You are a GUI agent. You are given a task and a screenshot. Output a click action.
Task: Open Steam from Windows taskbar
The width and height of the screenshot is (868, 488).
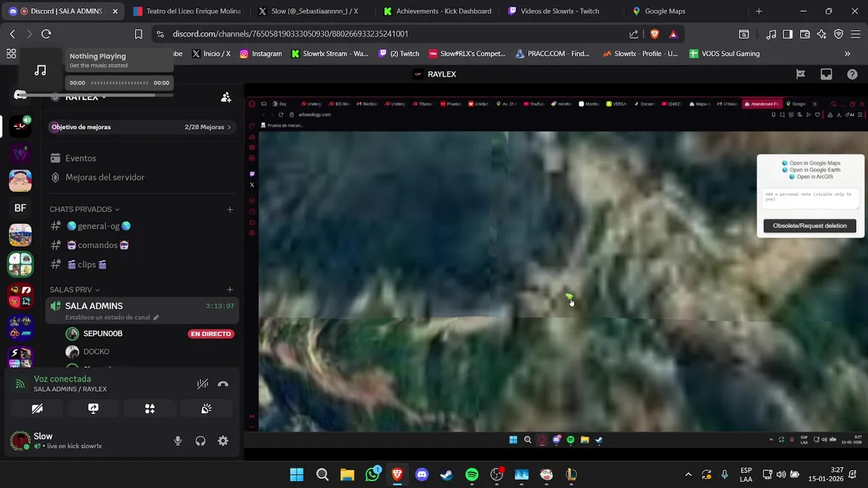[x=447, y=474]
